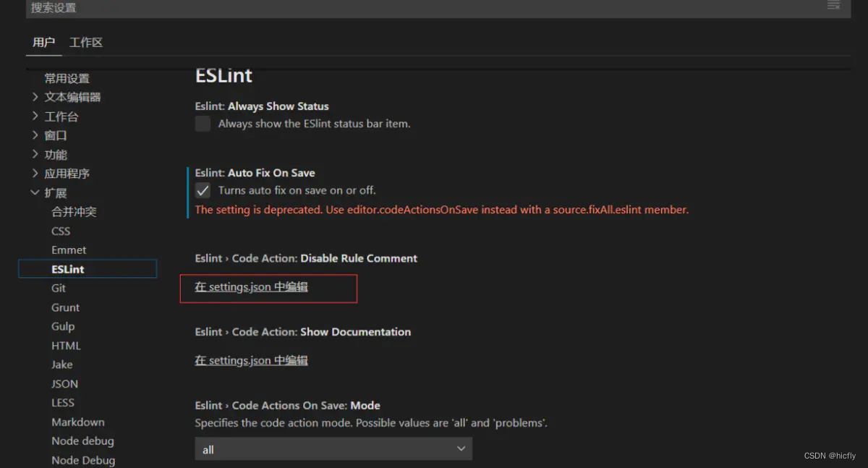The width and height of the screenshot is (868, 468).
Task: Click 'Specifies the code action mode' description
Action: 371,422
